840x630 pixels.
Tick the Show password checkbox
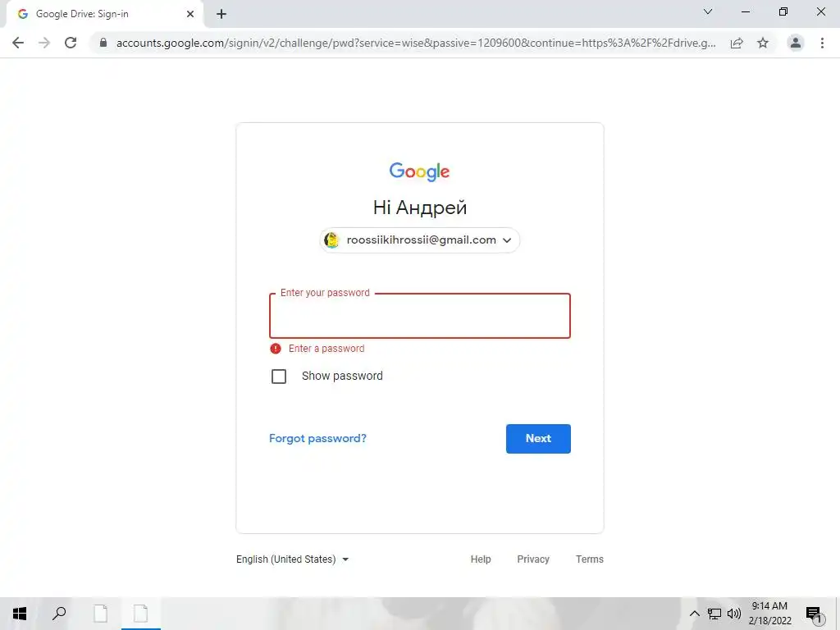pyautogui.click(x=279, y=376)
